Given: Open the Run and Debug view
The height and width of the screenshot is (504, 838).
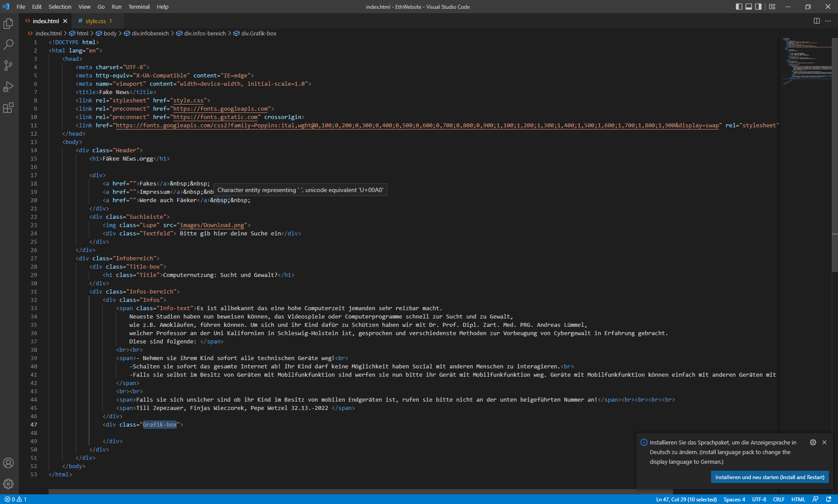Looking at the screenshot, I should point(8,87).
